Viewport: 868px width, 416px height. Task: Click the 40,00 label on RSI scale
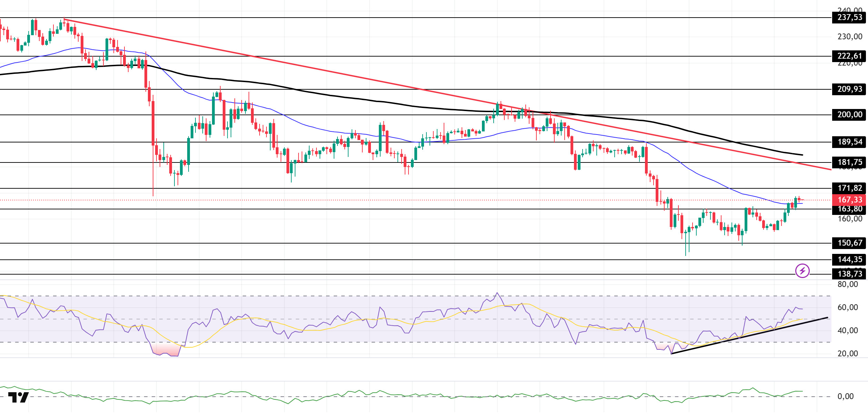pos(847,330)
